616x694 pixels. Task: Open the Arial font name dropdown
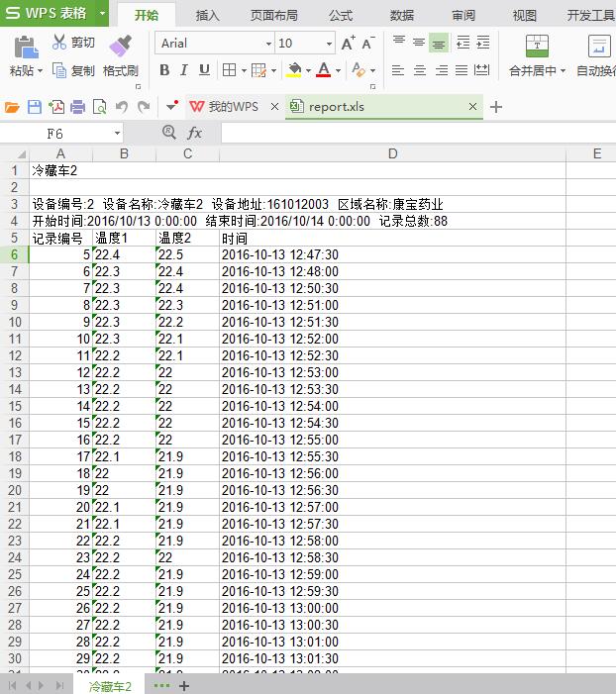267,44
